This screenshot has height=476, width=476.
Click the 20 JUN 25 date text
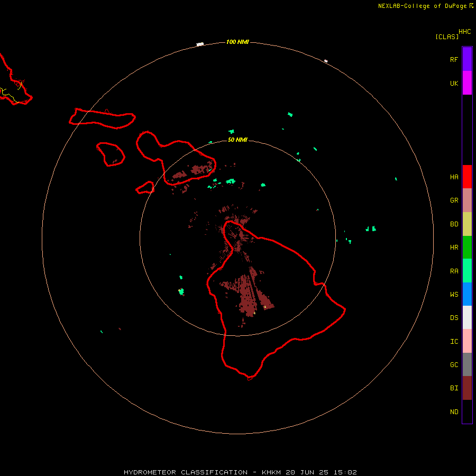click(x=308, y=472)
